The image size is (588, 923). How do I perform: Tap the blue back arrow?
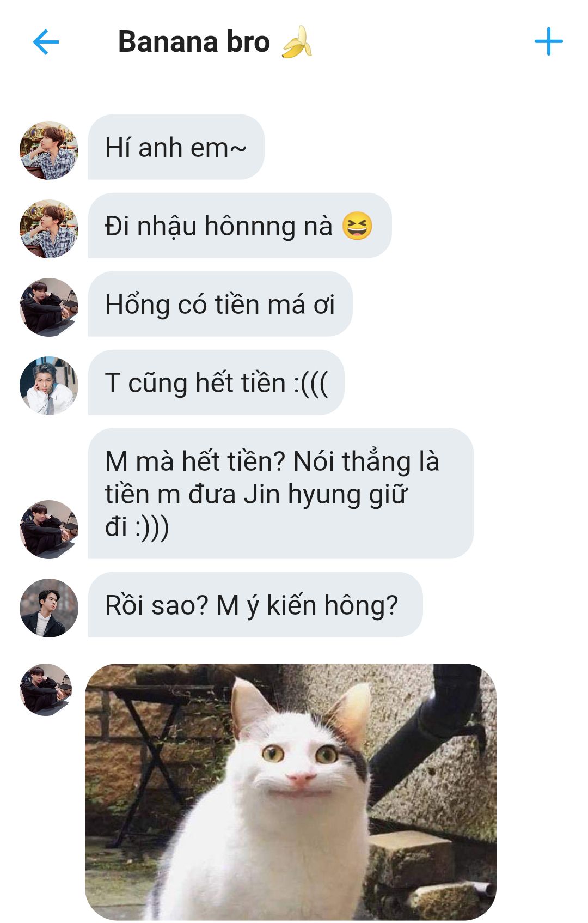tap(46, 42)
